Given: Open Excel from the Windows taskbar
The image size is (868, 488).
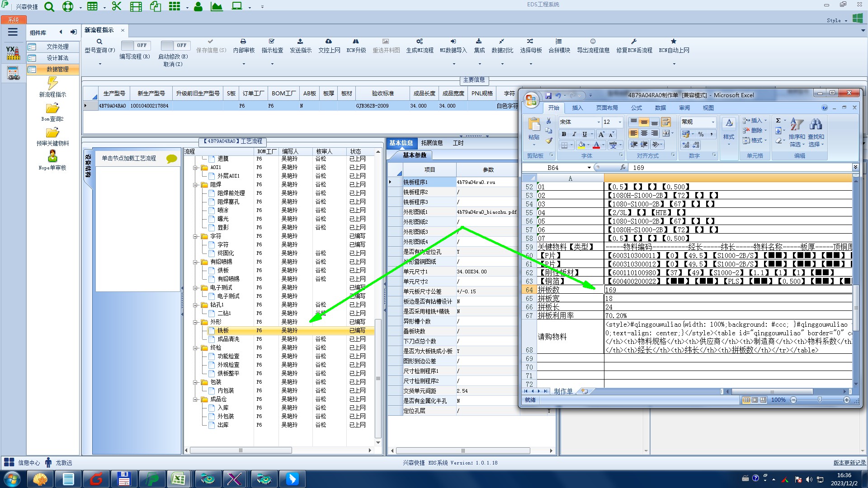Looking at the screenshot, I should tap(178, 479).
